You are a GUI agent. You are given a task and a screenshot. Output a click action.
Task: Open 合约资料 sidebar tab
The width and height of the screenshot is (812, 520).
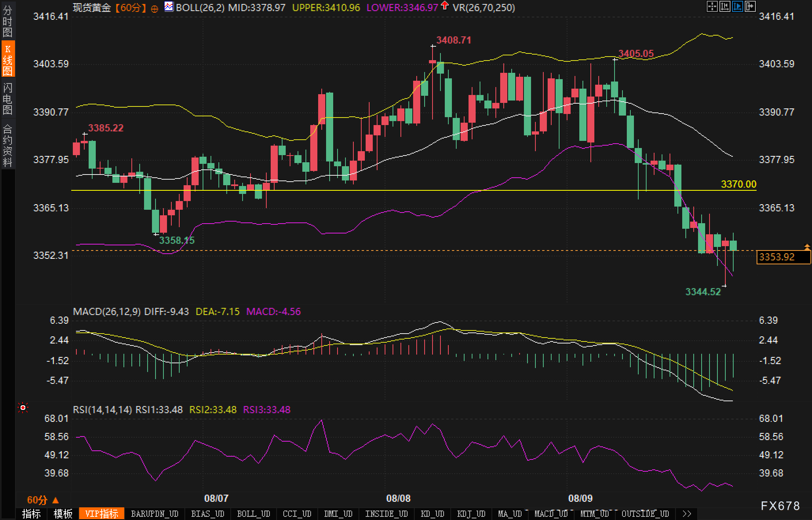8,145
